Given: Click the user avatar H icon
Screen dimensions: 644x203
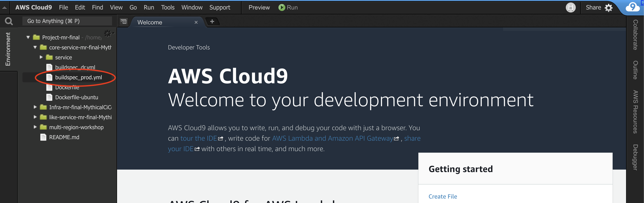Looking at the screenshot, I should (x=571, y=7).
